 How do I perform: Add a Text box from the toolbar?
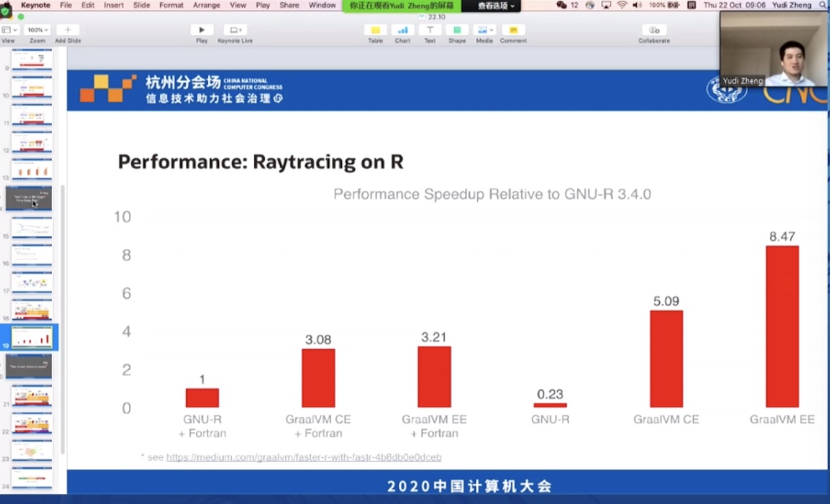click(x=430, y=30)
